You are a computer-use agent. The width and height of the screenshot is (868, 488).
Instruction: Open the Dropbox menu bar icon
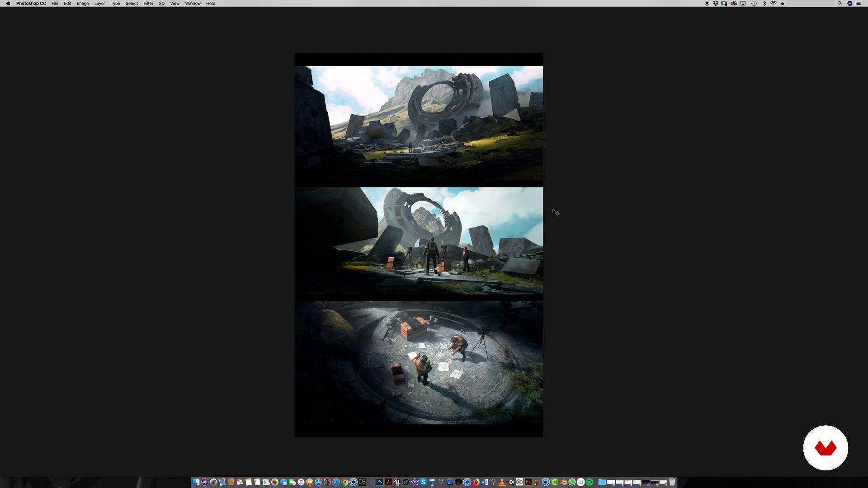[716, 3]
